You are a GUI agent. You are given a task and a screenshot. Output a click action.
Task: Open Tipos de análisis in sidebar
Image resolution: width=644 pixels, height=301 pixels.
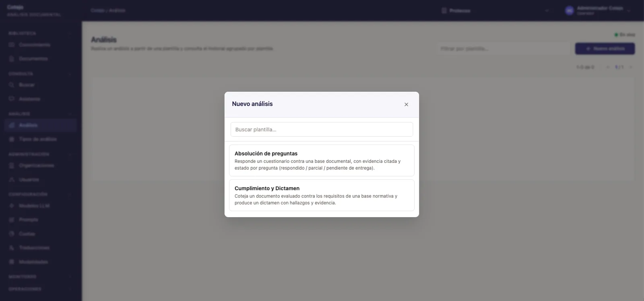coord(40,139)
